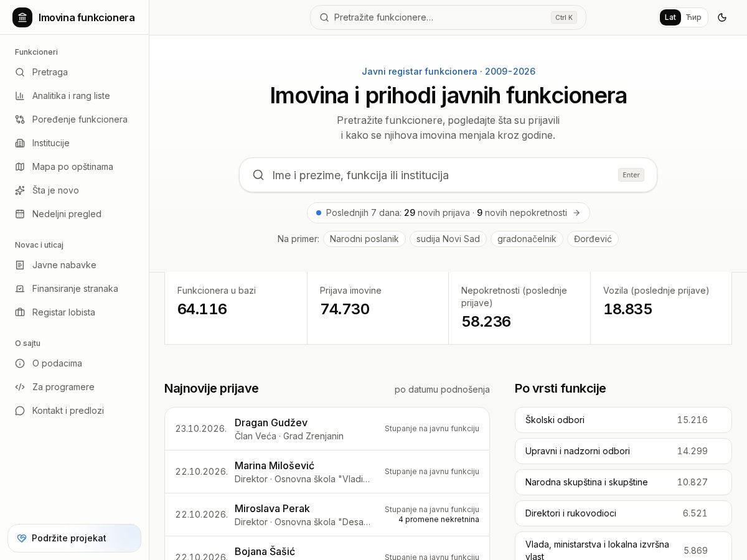
Task: Click the Funkcionera u bazi stat card
Action: [236, 308]
